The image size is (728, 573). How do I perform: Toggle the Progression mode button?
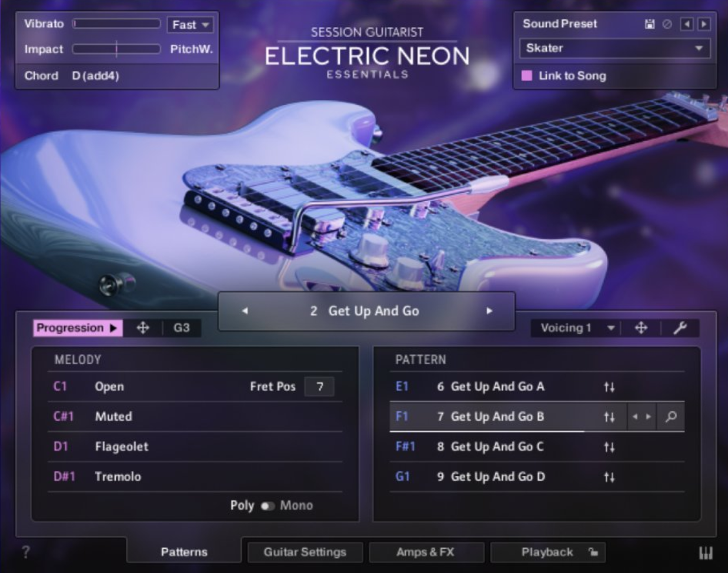[x=78, y=328]
